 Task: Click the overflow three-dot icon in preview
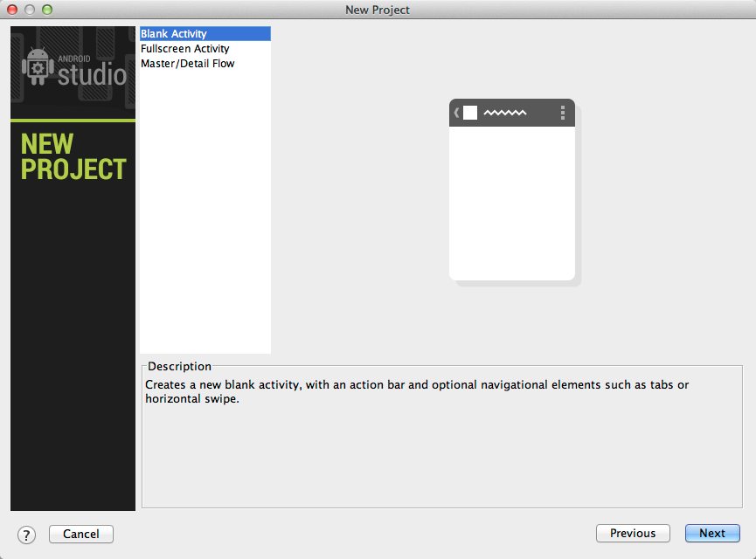coord(563,113)
